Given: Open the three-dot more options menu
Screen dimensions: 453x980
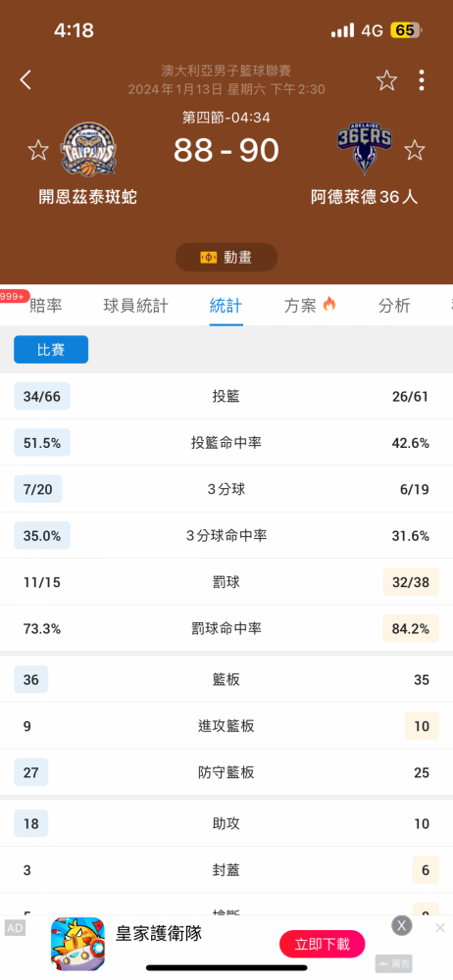Looking at the screenshot, I should 422,80.
